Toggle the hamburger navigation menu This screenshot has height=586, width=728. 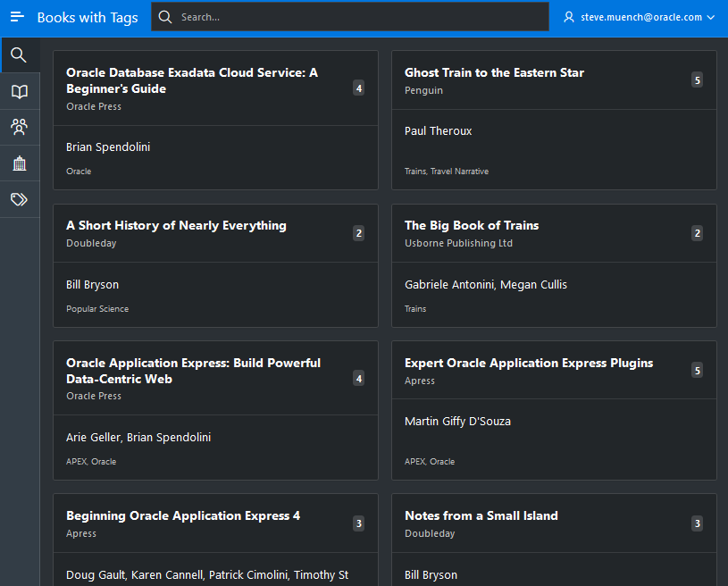click(17, 17)
